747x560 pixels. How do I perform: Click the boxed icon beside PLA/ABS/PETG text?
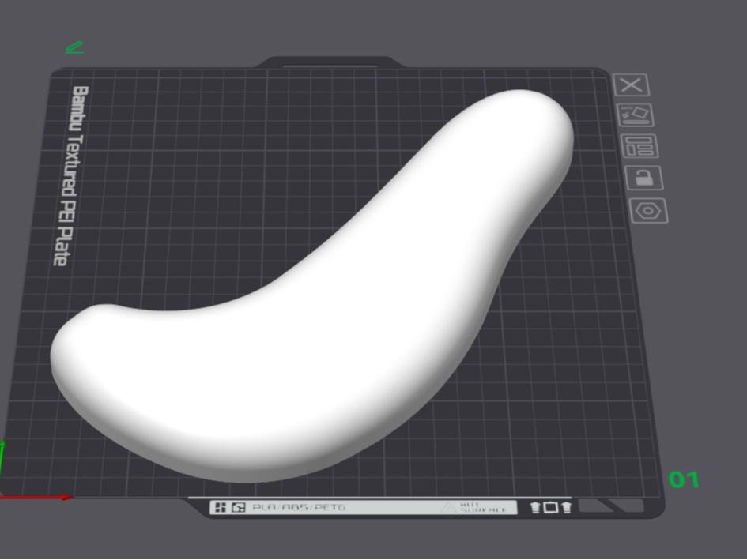[x=239, y=507]
